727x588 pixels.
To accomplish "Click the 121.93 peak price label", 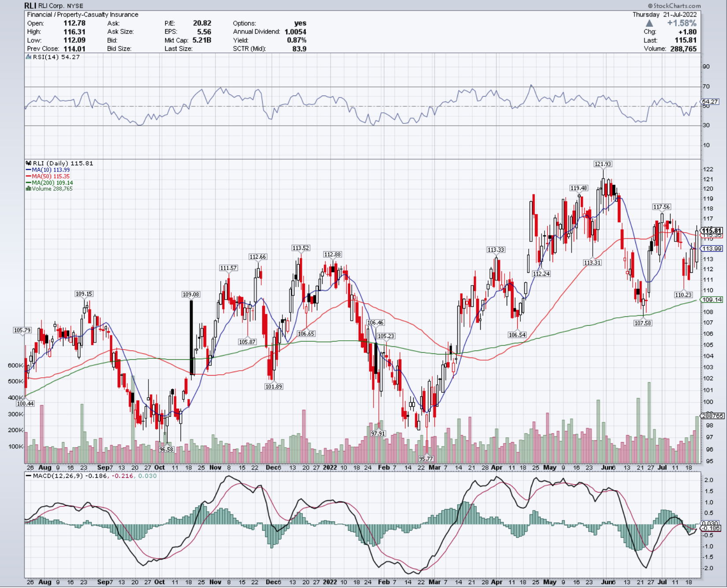I will (603, 164).
